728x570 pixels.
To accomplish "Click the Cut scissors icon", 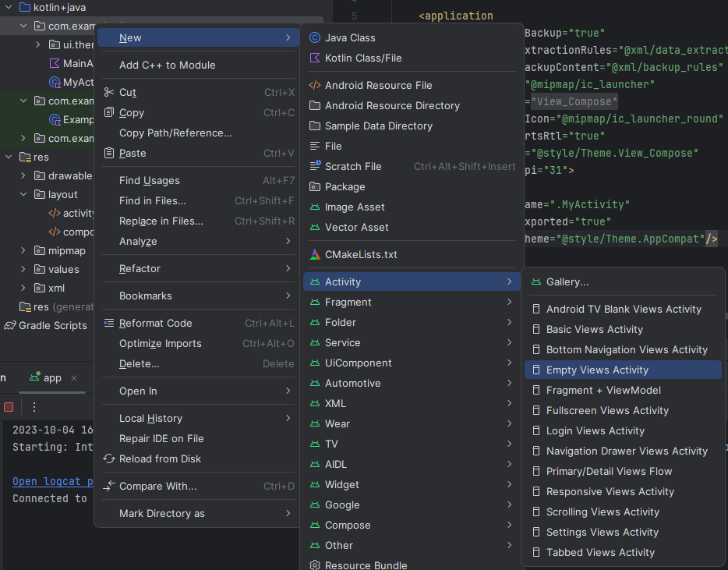I will (109, 92).
